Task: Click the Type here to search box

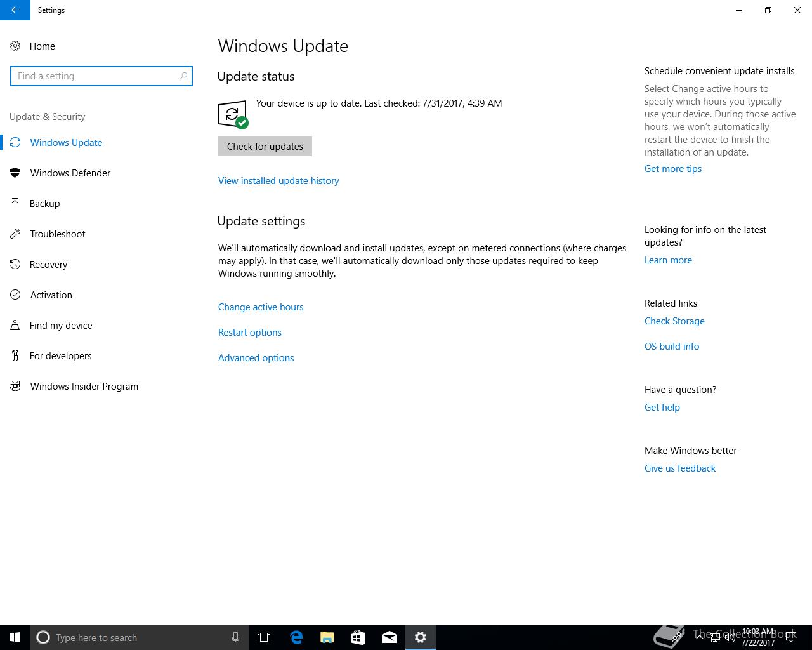Action: 140,637
